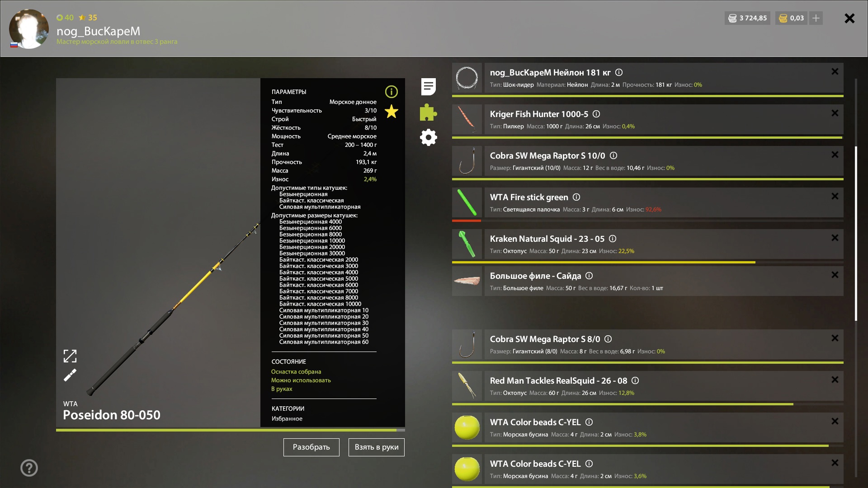Click the Cobra 8/0 hook thumbnail
The height and width of the screenshot is (488, 868).
467,344
